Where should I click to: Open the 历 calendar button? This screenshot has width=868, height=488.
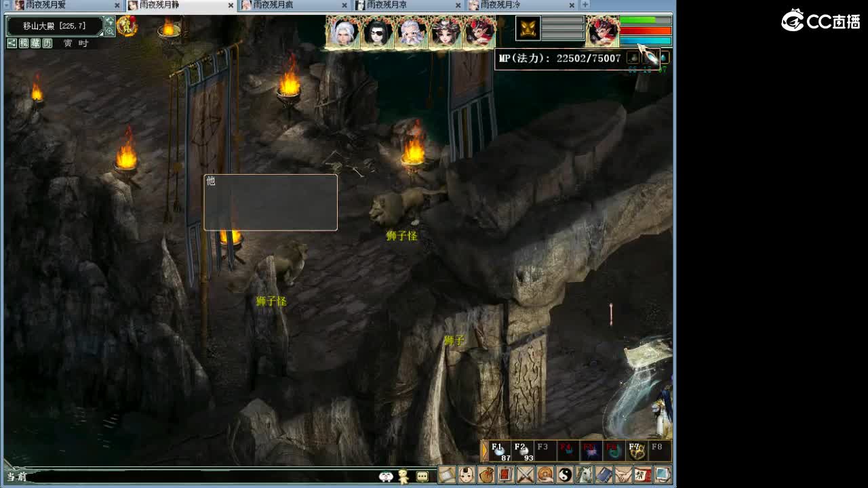(x=47, y=43)
